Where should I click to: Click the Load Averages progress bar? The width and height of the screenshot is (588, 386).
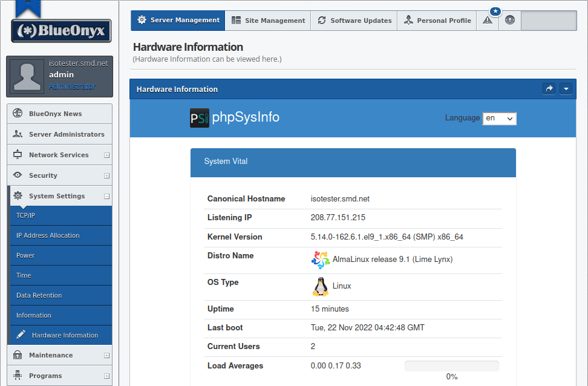coord(451,366)
